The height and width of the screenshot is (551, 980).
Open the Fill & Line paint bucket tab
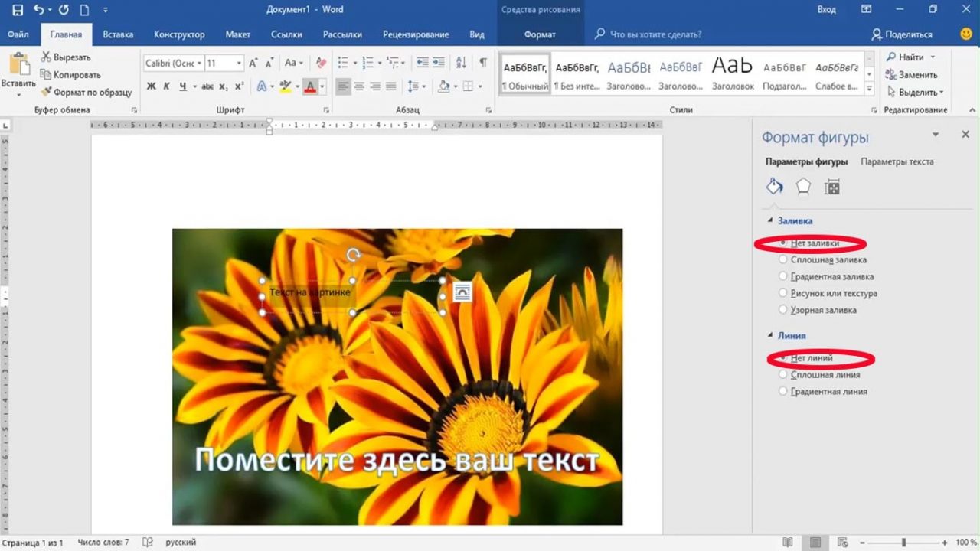tap(775, 187)
